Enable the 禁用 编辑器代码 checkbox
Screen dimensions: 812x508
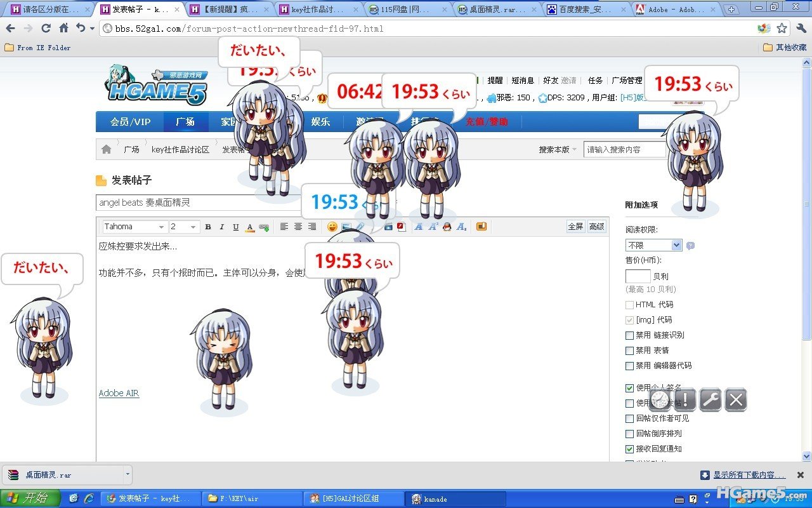point(629,366)
